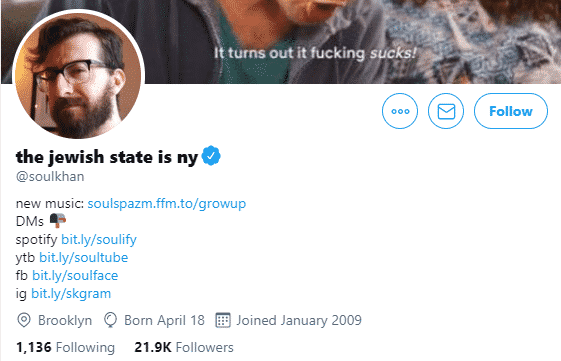Viewport: 561px width, 361px height.
Task: Open the bit.ly/skgram Instagram link
Action: tap(71, 294)
